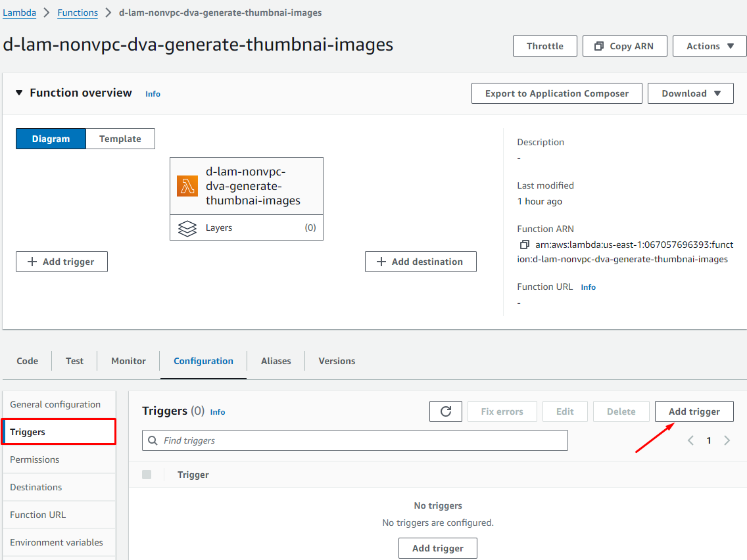Click the Layers stack icon
Screen dimensions: 747x560
187,228
